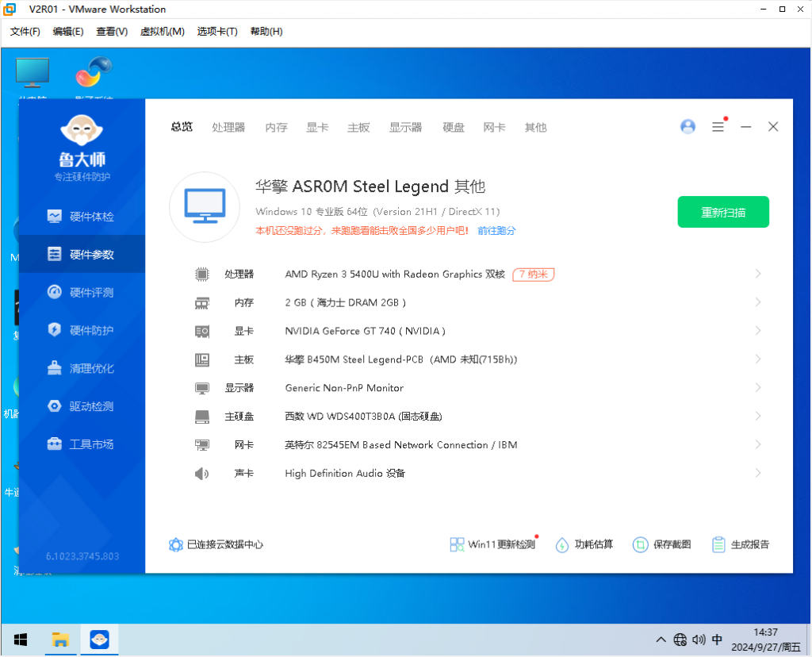Image resolution: width=812 pixels, height=657 pixels.
Task: Click 保存截图 to save screenshot
Action: (x=662, y=544)
